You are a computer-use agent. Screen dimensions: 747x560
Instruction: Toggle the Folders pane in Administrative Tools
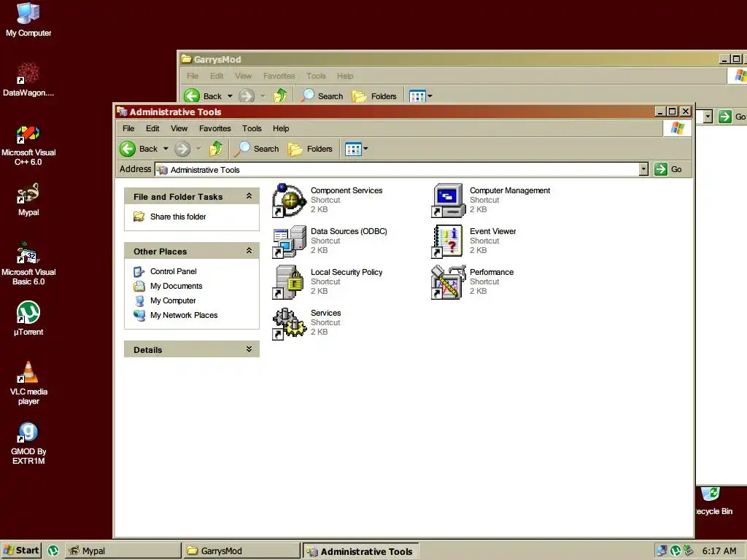[310, 149]
